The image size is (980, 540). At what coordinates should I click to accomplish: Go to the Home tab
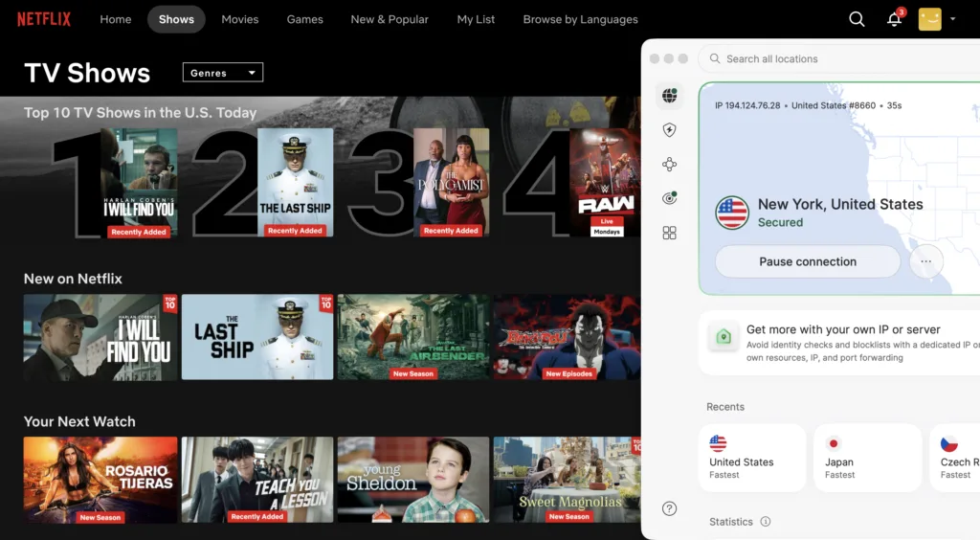pyautogui.click(x=116, y=19)
